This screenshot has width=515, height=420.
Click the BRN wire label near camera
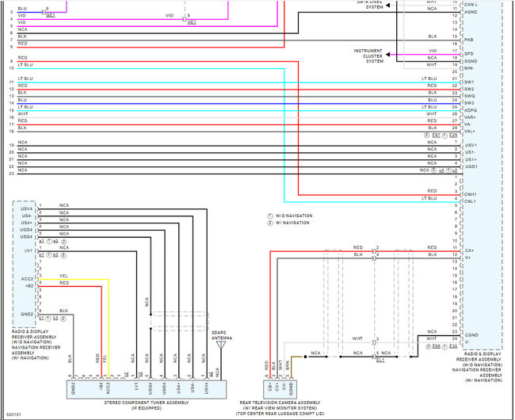point(288,365)
